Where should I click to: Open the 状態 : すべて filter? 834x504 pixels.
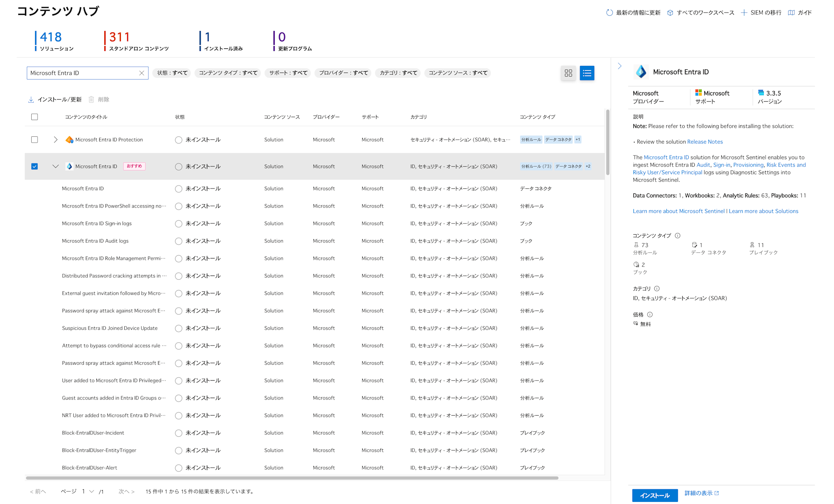[x=172, y=73]
